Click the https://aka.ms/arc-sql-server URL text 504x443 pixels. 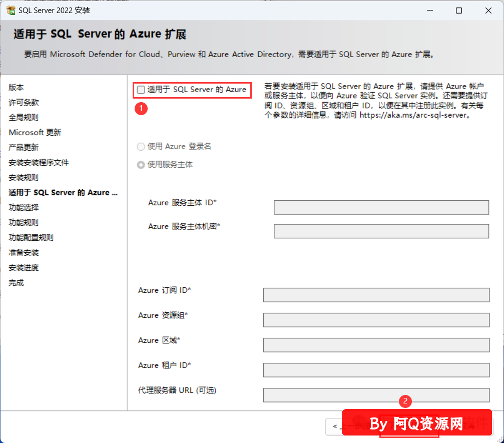click(x=413, y=115)
